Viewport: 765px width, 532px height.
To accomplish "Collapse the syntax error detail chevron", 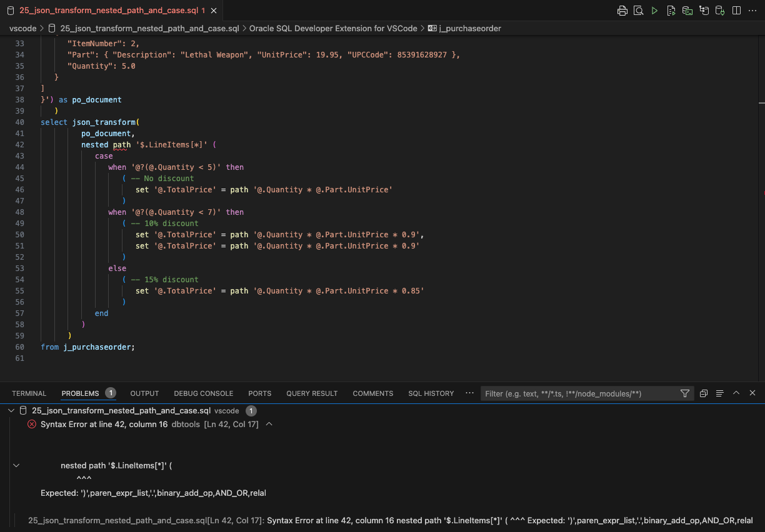I will [269, 424].
